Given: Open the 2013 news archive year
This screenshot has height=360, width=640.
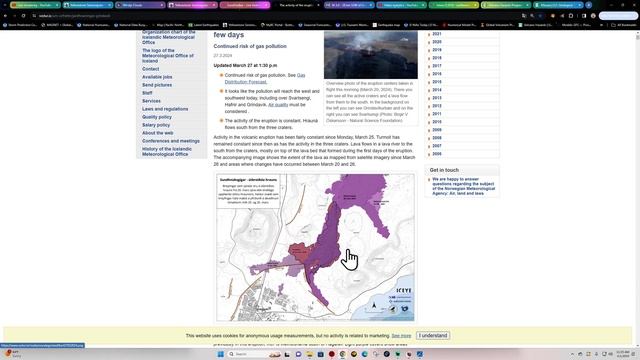Looking at the screenshot, I should [437, 98].
